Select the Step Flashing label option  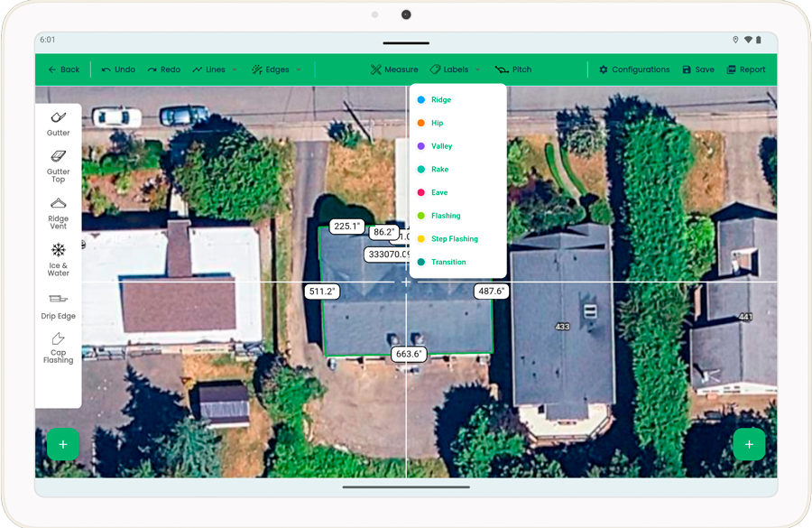tap(454, 239)
